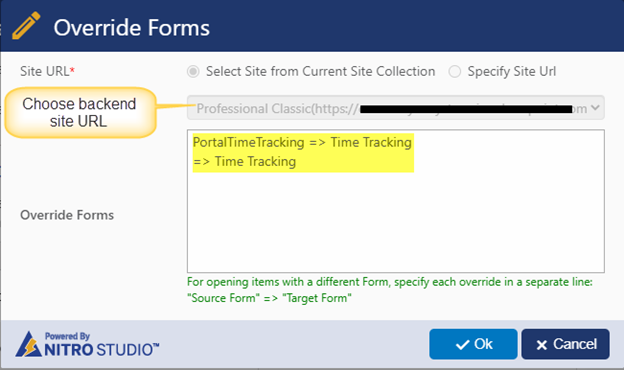Viewport: 624px width, 370px height.
Task: Click the dropdown chevron arrow for site URL
Action: click(595, 107)
